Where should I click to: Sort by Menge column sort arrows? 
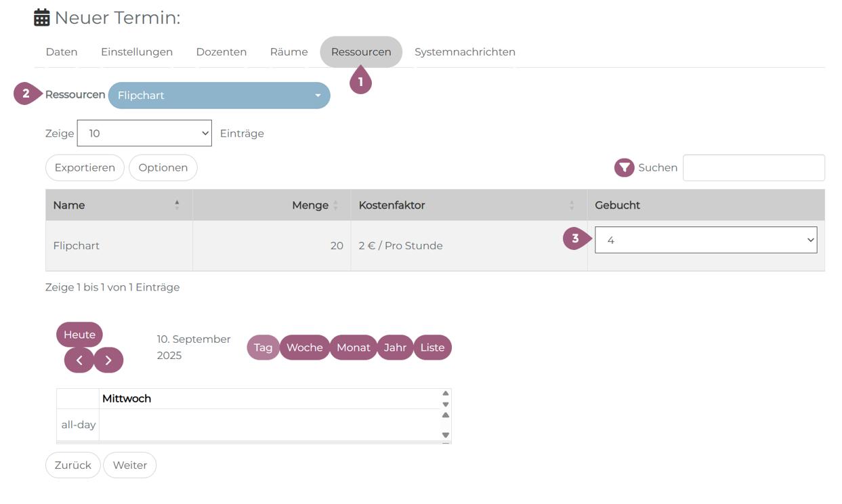[335, 205]
